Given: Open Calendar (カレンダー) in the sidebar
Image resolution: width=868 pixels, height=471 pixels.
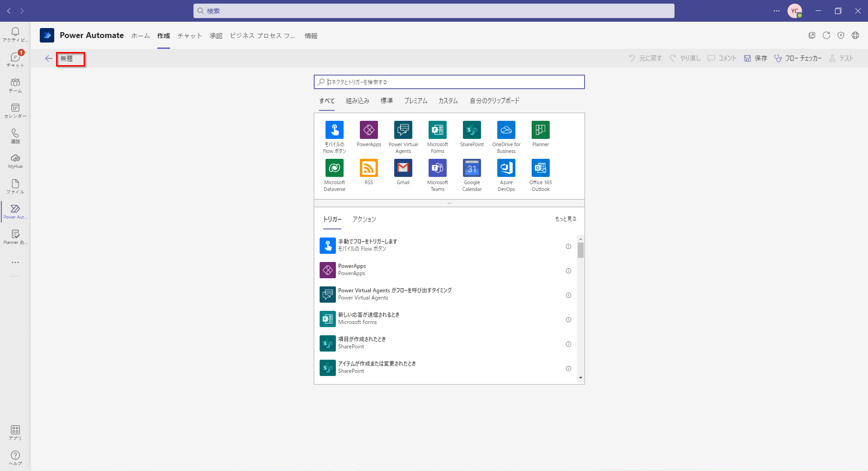Looking at the screenshot, I should point(15,110).
